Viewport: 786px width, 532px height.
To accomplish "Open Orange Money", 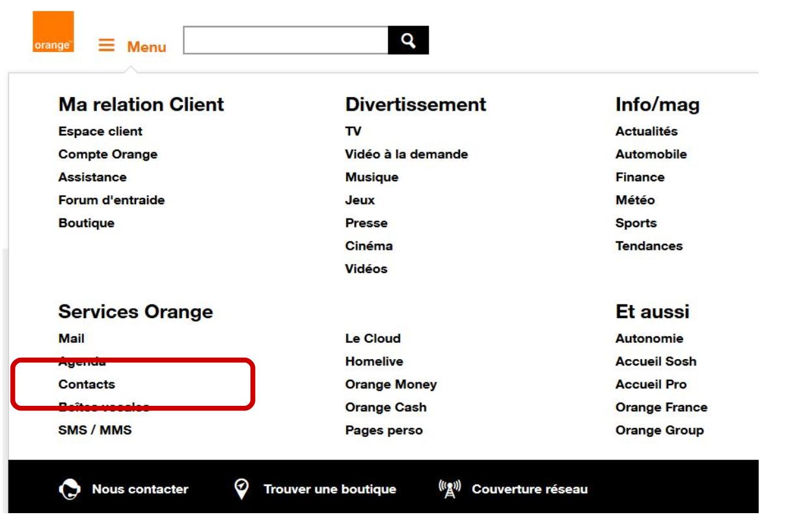I will coord(391,384).
